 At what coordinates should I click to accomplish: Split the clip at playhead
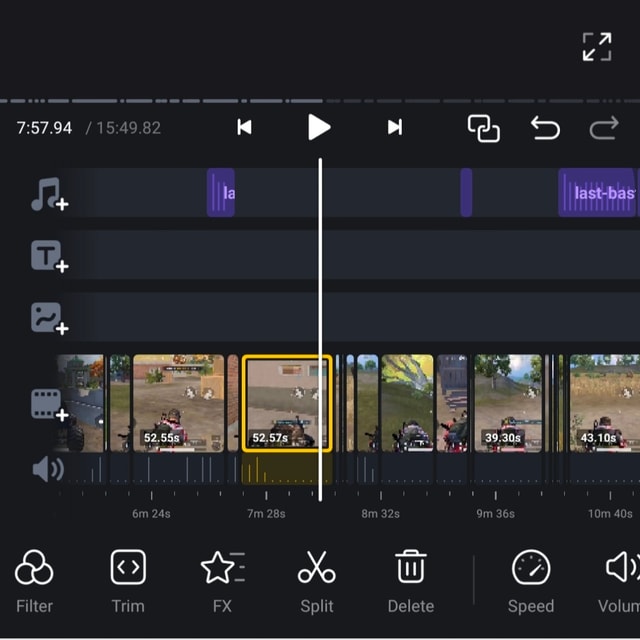coord(317,582)
